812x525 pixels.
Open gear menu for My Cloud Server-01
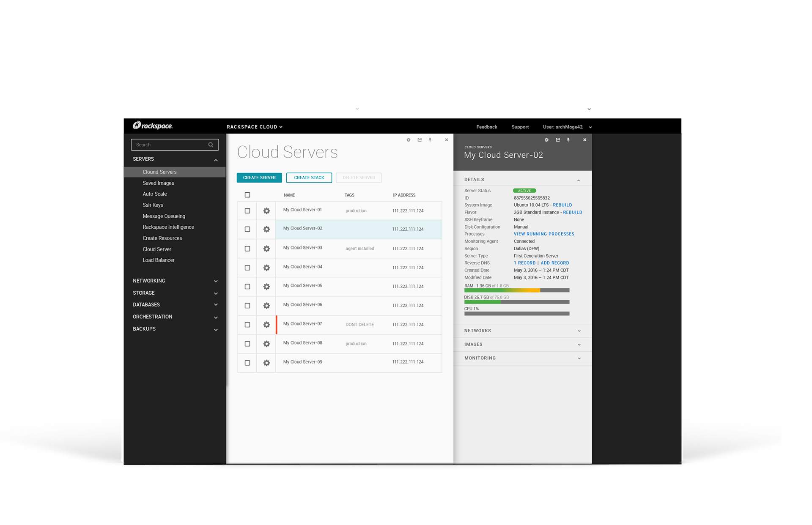point(266,211)
